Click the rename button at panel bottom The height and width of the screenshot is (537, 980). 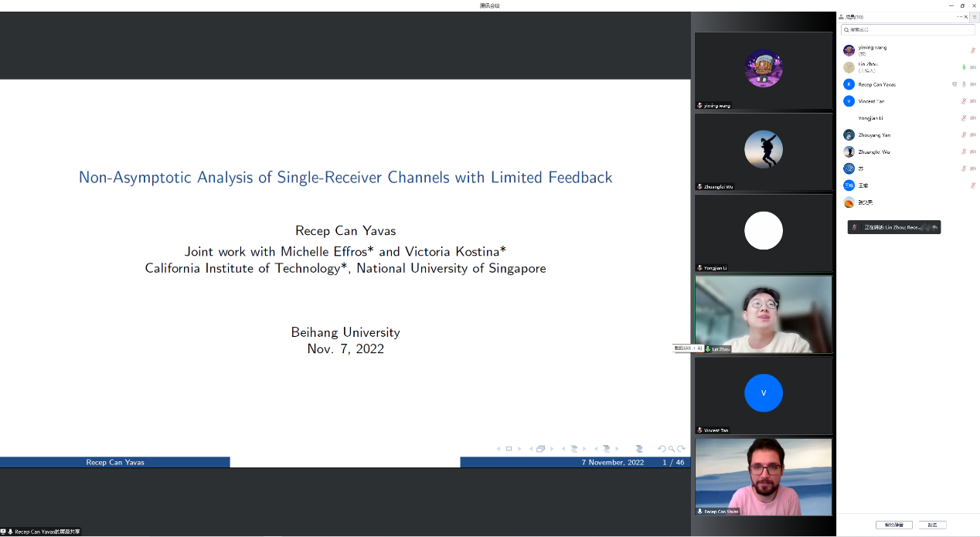932,525
